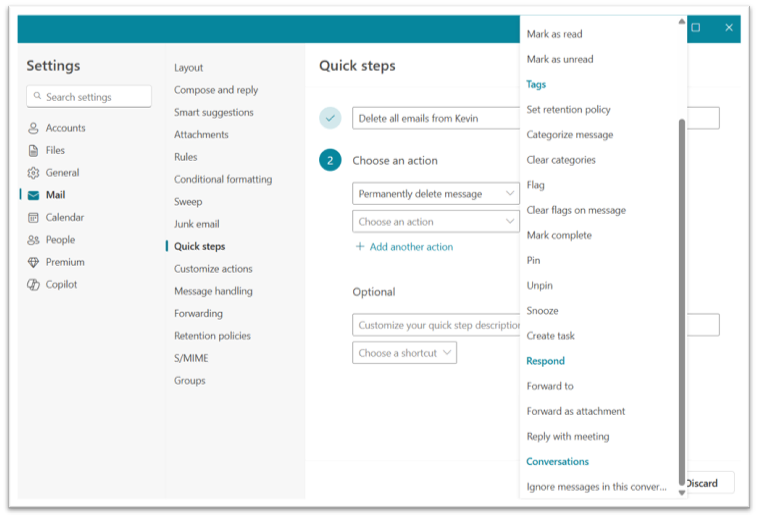Expand the Choose an action dropdown
Screen dimensions: 758x518
[435, 222]
